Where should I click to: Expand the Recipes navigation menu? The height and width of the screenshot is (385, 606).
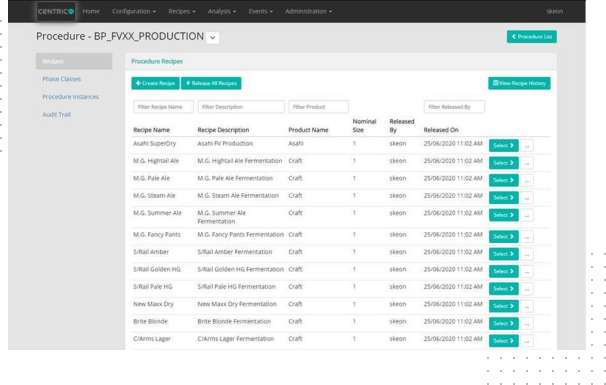click(182, 11)
